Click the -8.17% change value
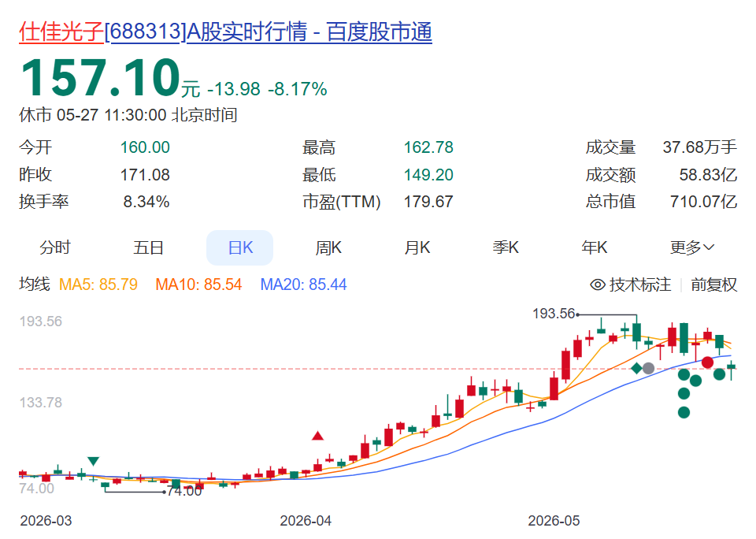The width and height of the screenshot is (756, 539). click(x=298, y=89)
